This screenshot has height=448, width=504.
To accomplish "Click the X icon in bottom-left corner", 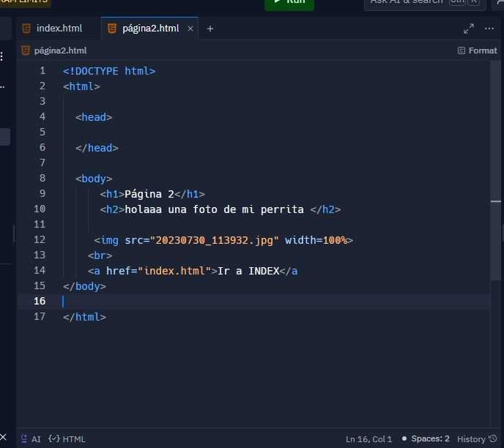I will [x=3, y=437].
